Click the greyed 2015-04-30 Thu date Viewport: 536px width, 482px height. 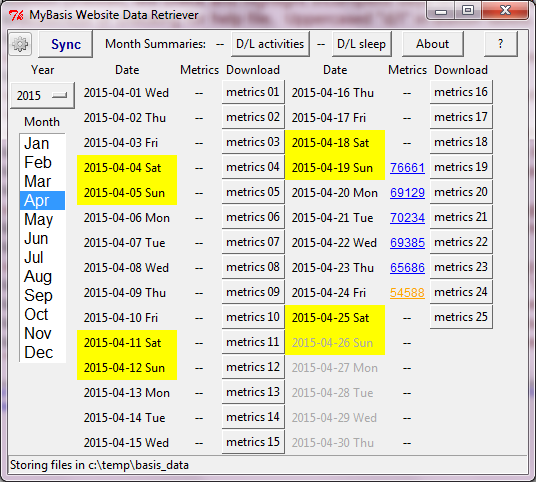click(333, 443)
